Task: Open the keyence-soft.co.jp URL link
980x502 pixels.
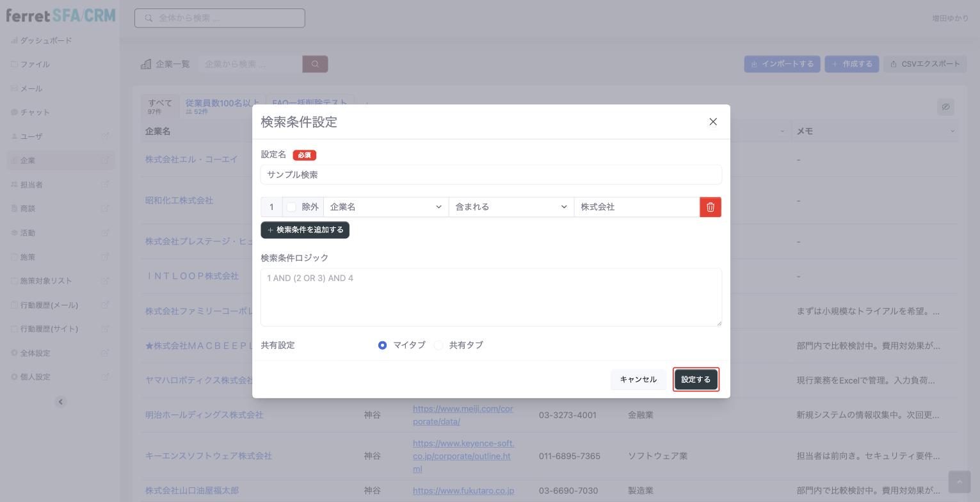Action: coord(463,456)
